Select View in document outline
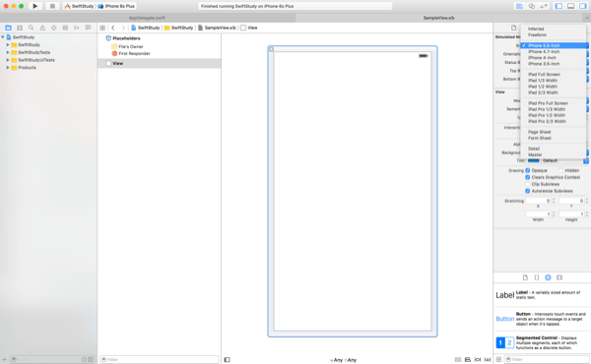591x364 pixels. point(159,63)
